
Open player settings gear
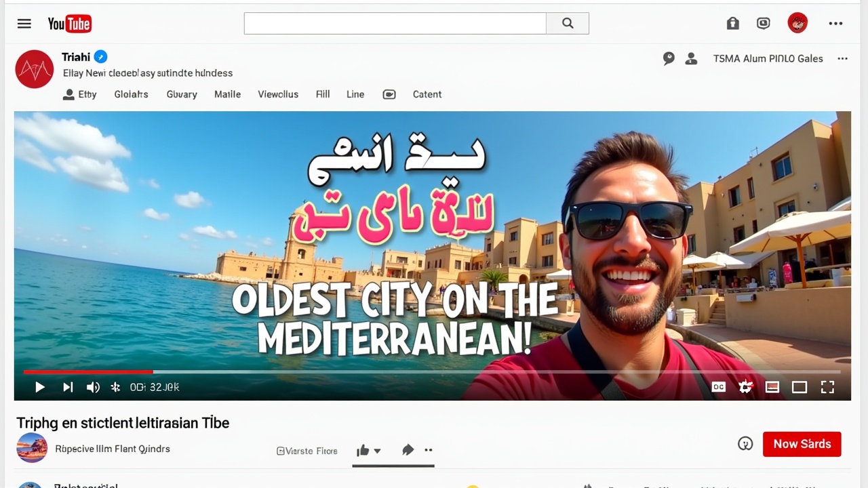(745, 387)
